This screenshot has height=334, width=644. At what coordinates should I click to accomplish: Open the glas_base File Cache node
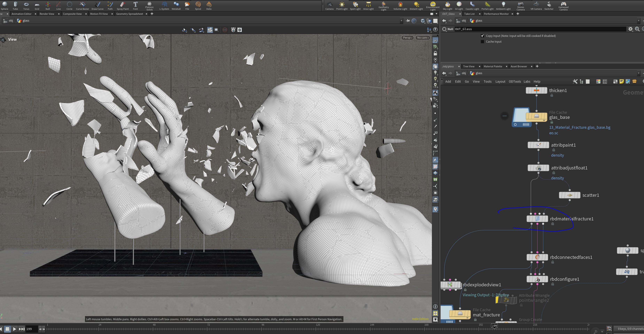click(536, 116)
